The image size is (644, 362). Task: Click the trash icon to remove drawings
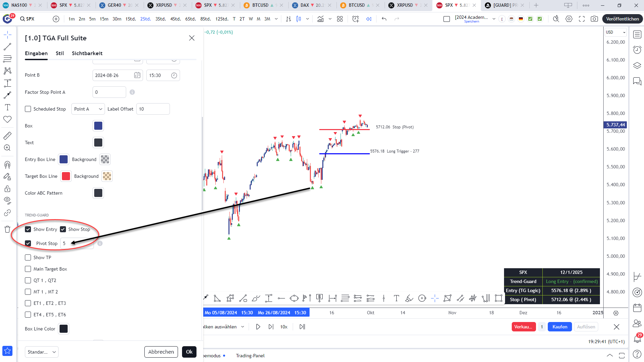(7, 230)
